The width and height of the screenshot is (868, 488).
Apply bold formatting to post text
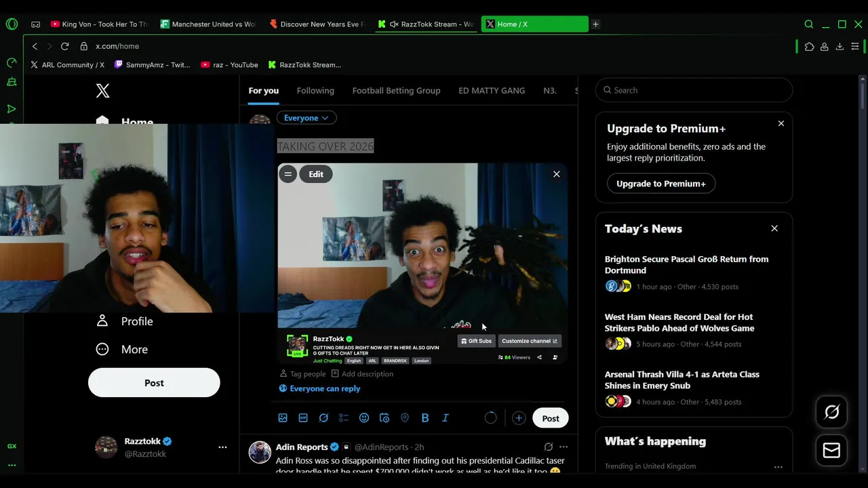[x=425, y=418]
